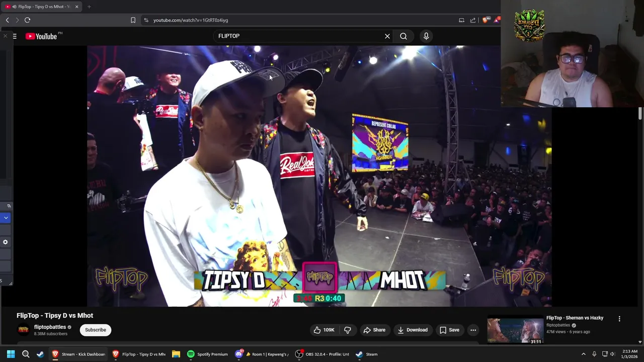
Task: Click the 47M views 6 years ago text
Action: click(x=568, y=332)
